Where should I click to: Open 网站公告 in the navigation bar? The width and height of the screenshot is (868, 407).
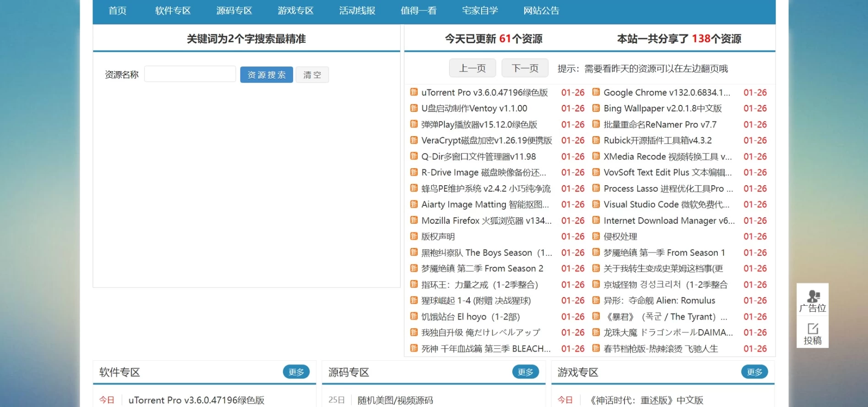[541, 11]
